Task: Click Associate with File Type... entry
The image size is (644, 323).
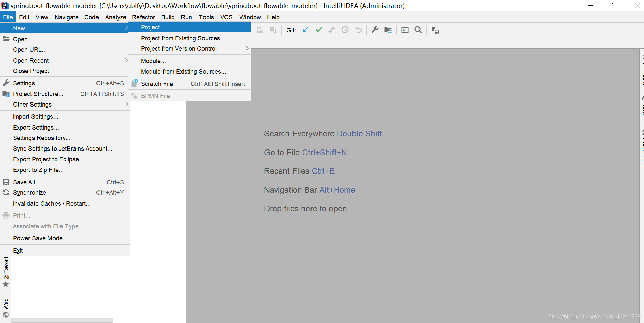Action: (65, 226)
